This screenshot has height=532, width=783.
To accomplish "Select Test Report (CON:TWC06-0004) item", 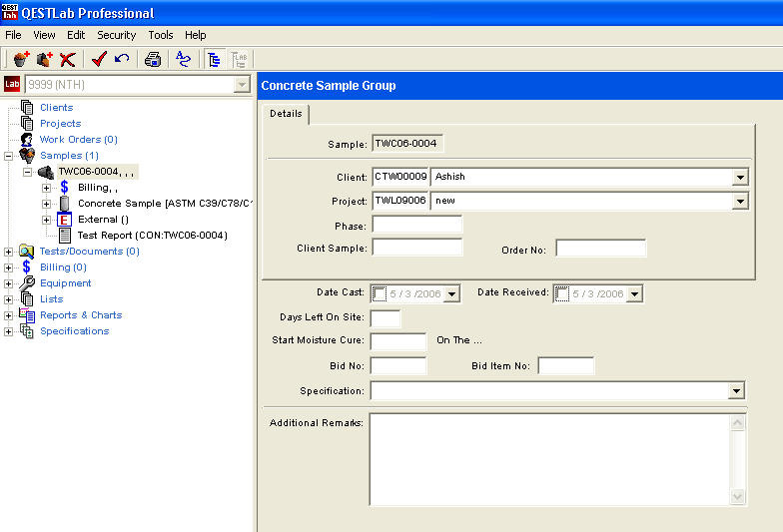I will [x=152, y=236].
